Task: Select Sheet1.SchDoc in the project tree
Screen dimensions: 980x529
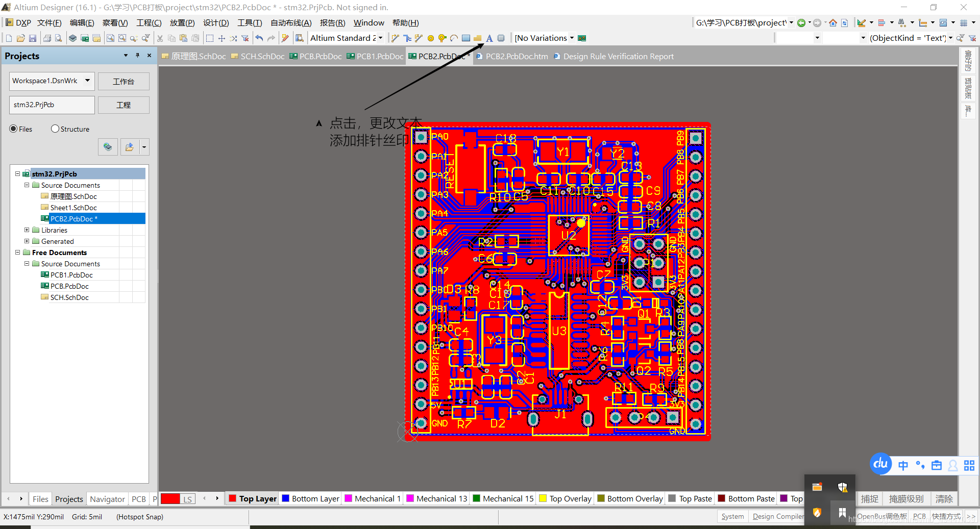Action: click(73, 208)
